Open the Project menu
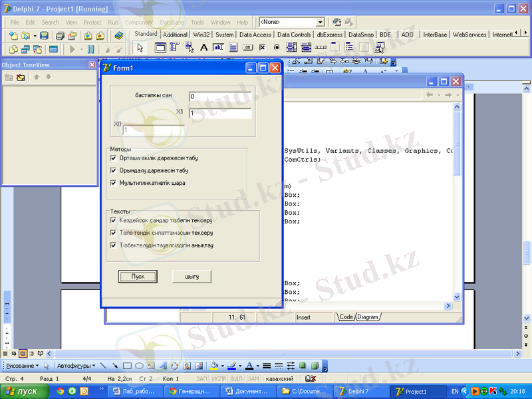The width and height of the screenshot is (532, 399). pyautogui.click(x=92, y=23)
